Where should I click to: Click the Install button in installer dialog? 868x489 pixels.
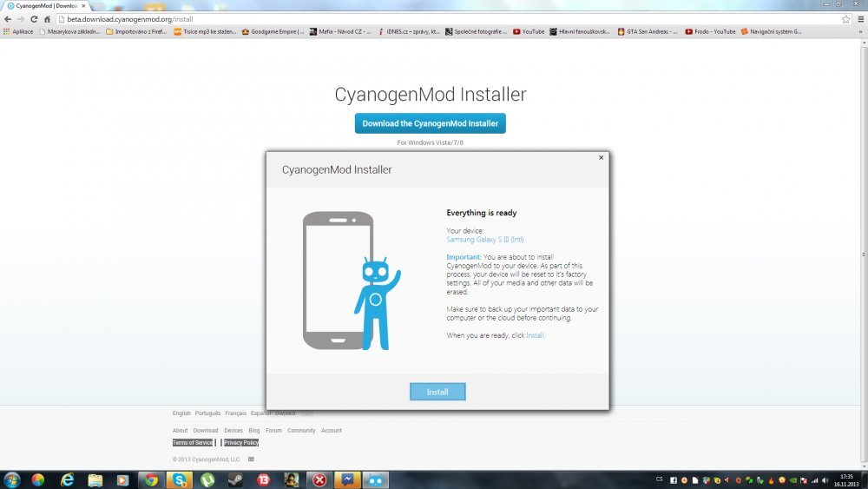point(437,392)
